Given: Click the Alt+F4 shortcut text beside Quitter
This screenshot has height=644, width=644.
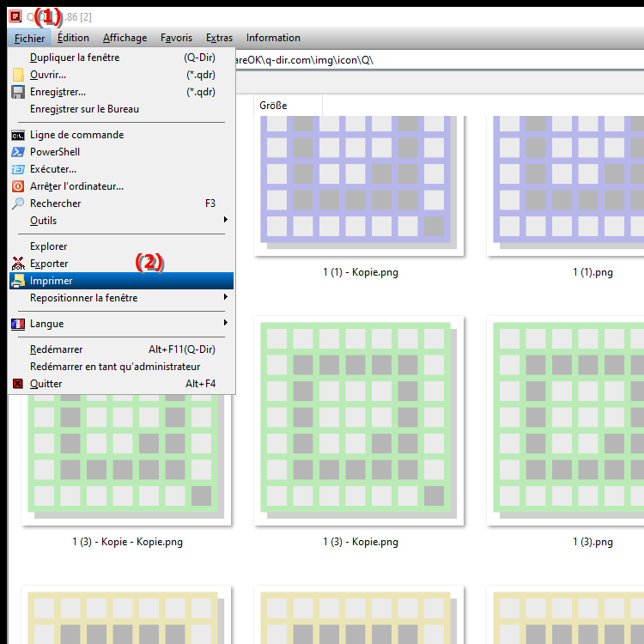Looking at the screenshot, I should 200,384.
